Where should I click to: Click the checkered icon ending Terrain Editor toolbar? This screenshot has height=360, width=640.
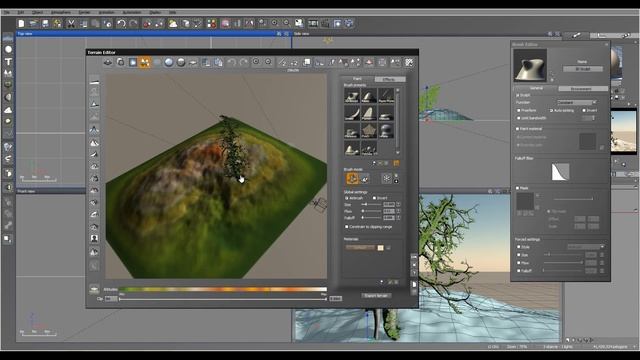click(x=409, y=62)
